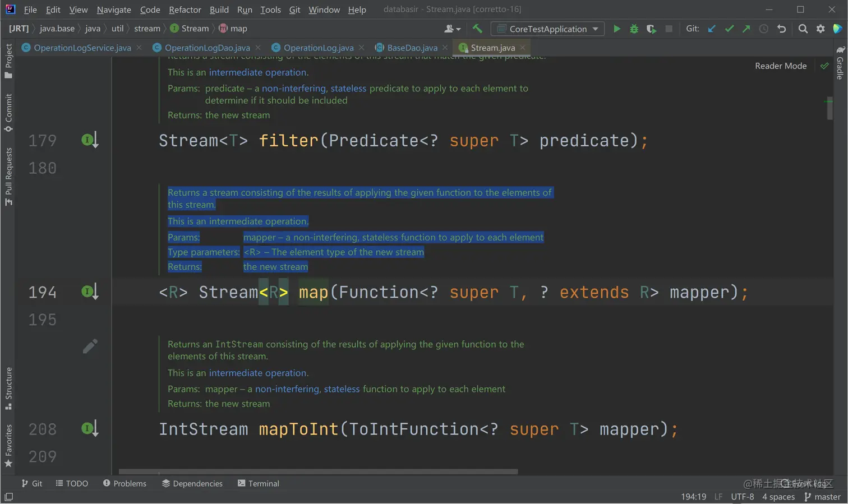Click inspections green checkmark in editor
Screen dimensions: 848x504
(x=824, y=66)
